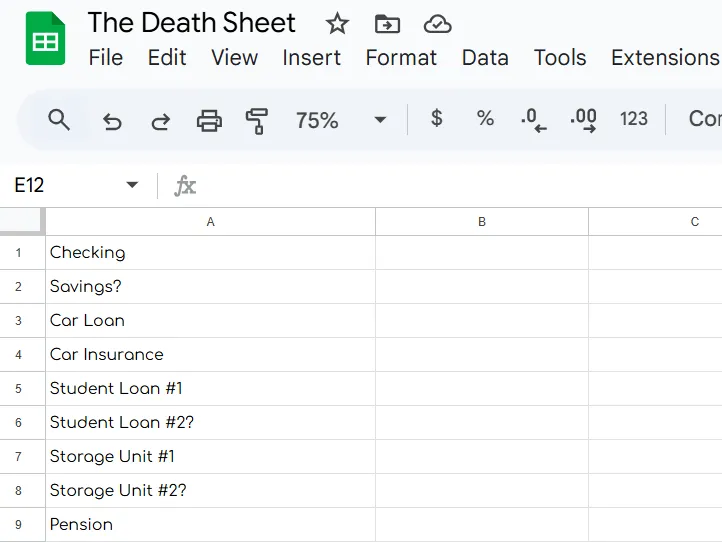The height and width of the screenshot is (542, 722).
Task: Open the Data menu
Action: [485, 58]
